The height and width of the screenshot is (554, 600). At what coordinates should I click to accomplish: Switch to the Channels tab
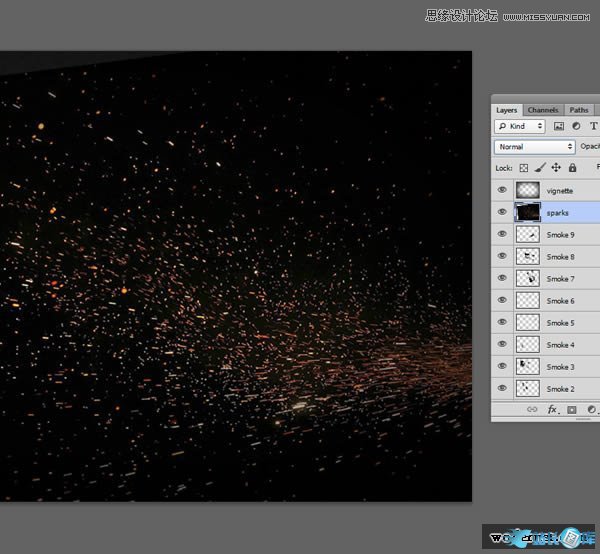[x=543, y=110]
